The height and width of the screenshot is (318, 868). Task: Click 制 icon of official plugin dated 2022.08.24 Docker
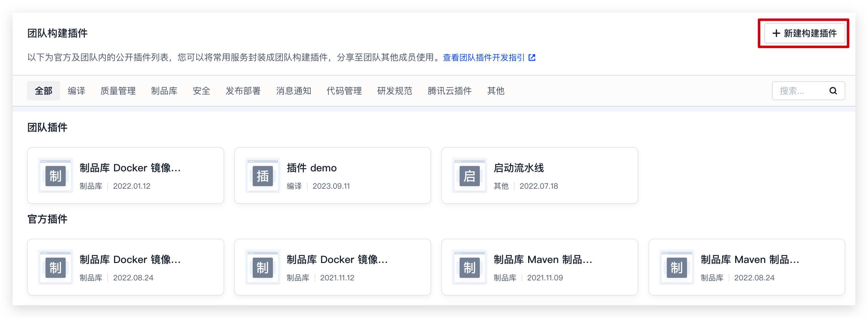click(x=56, y=267)
